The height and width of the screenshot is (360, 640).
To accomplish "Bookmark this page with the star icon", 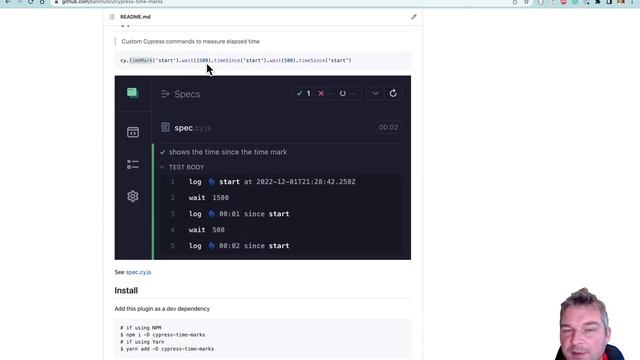I will tap(527, 2).
